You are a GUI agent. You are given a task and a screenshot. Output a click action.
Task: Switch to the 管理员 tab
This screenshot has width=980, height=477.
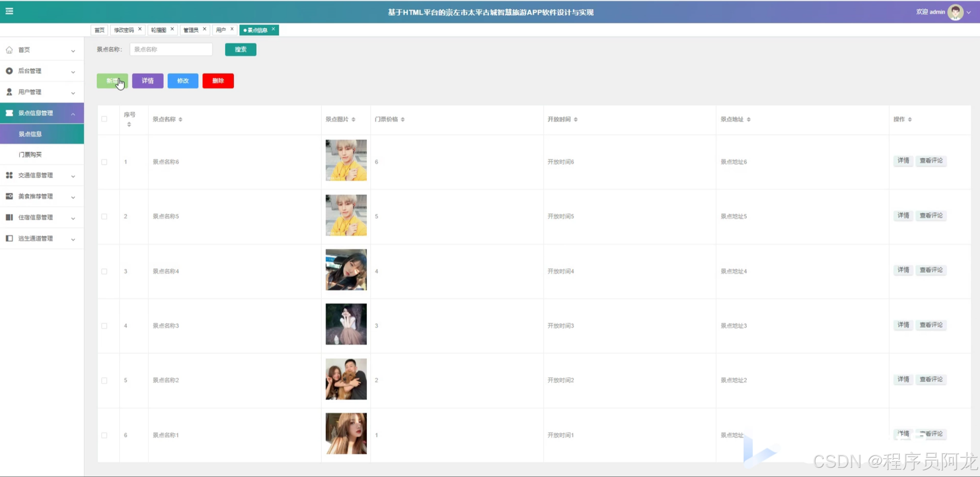191,30
